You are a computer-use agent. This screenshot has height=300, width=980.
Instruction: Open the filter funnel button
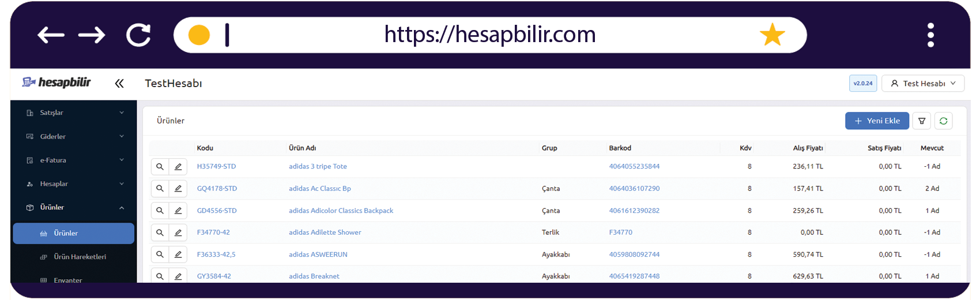(922, 121)
